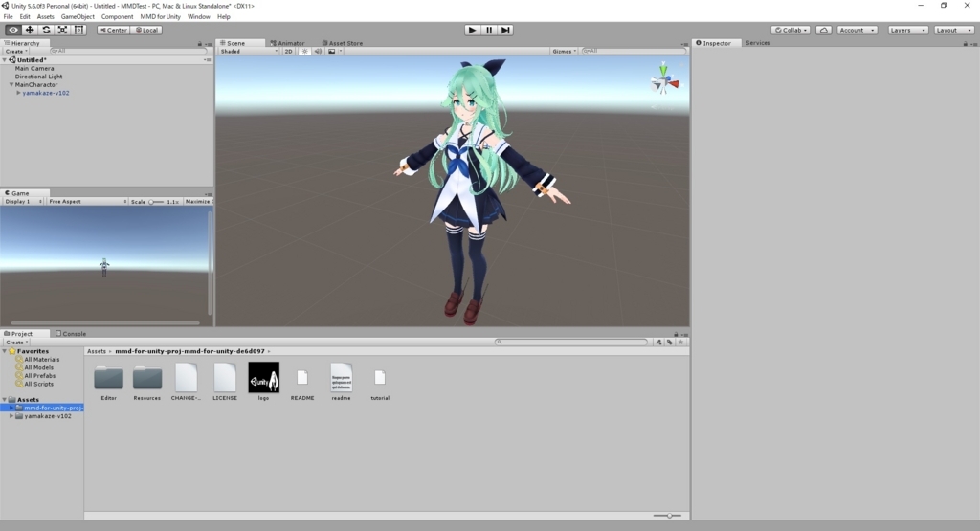Click the orientation gizmo in Scene view
The height and width of the screenshot is (531, 980).
coord(664,81)
